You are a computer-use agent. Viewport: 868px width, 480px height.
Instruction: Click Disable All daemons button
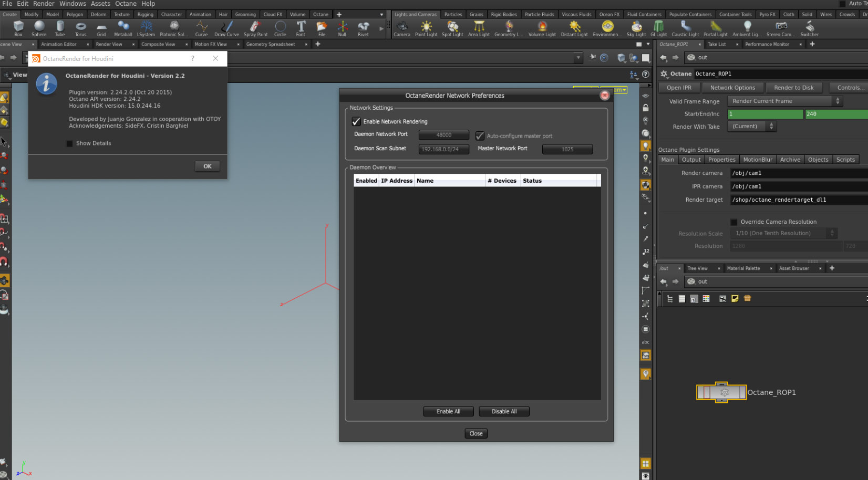(504, 411)
